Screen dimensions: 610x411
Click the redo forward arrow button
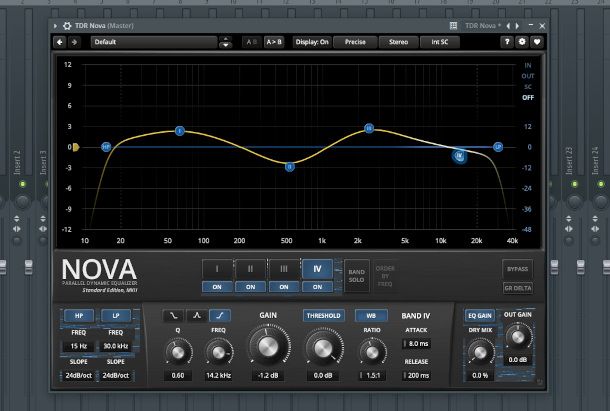74,42
